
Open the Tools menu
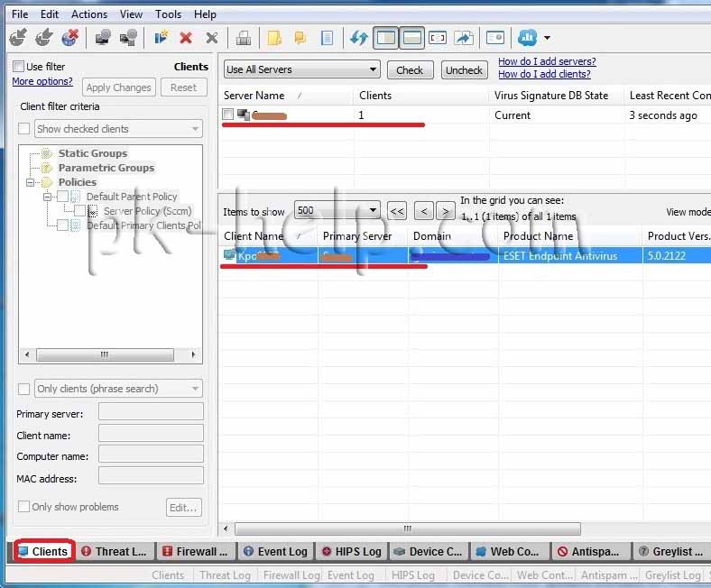click(168, 14)
